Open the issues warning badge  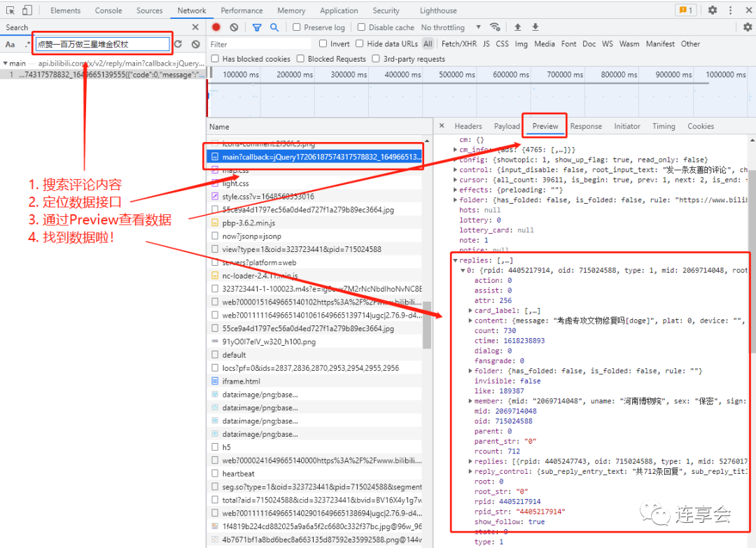[x=685, y=10]
